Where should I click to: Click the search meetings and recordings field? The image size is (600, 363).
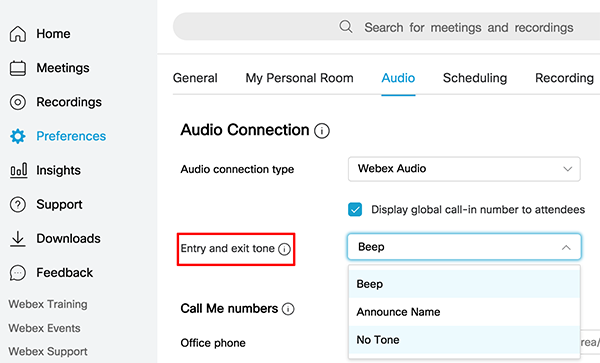(386, 27)
